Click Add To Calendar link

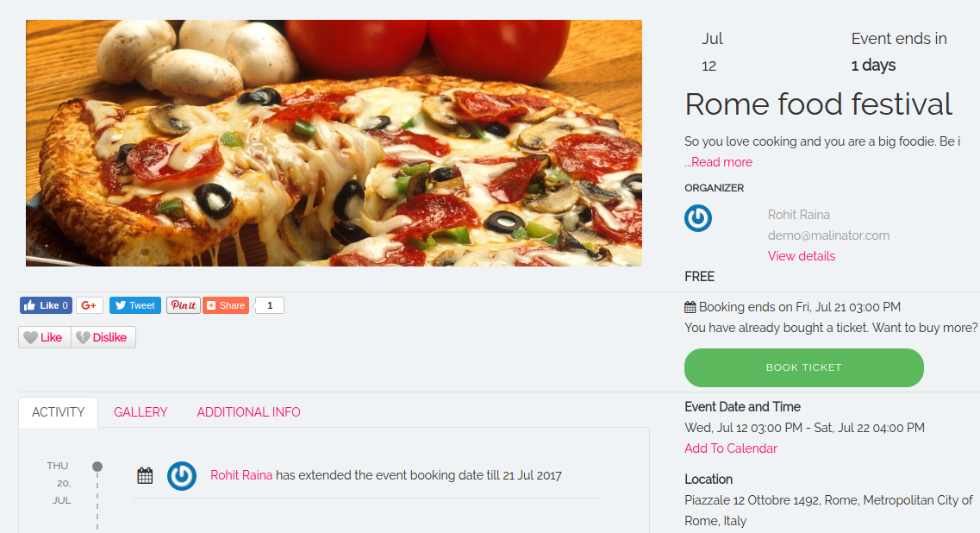point(731,448)
